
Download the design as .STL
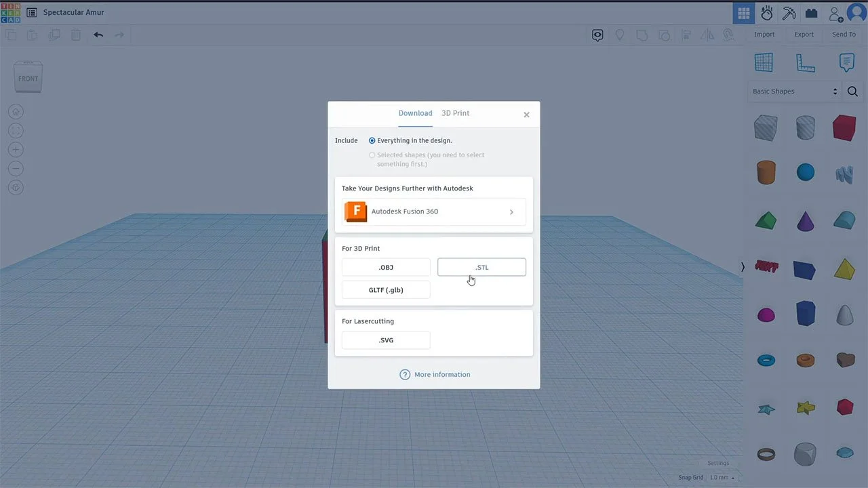pyautogui.click(x=481, y=267)
